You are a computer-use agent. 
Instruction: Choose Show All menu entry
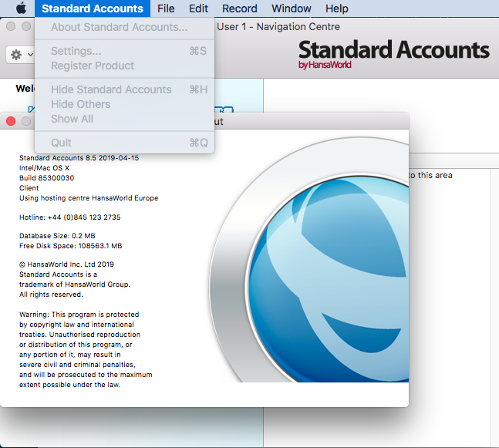tap(124, 119)
